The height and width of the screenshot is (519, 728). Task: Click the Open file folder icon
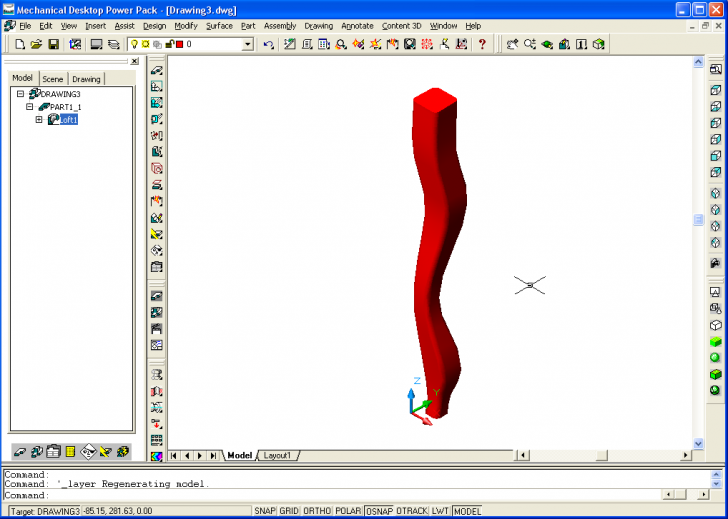pos(36,44)
